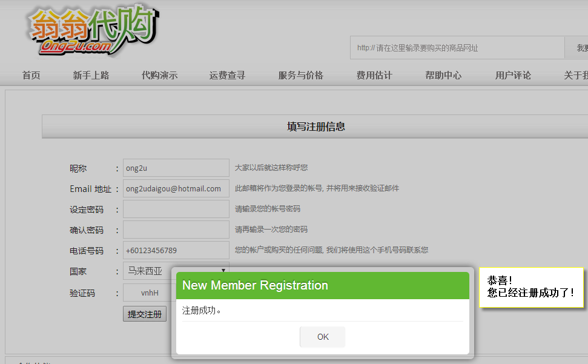Click the 提交注册 submit button

[x=145, y=314]
